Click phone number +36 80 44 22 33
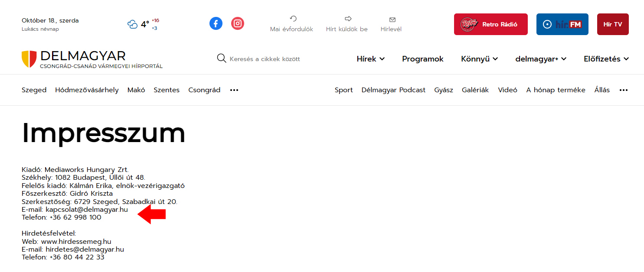 click(77, 257)
